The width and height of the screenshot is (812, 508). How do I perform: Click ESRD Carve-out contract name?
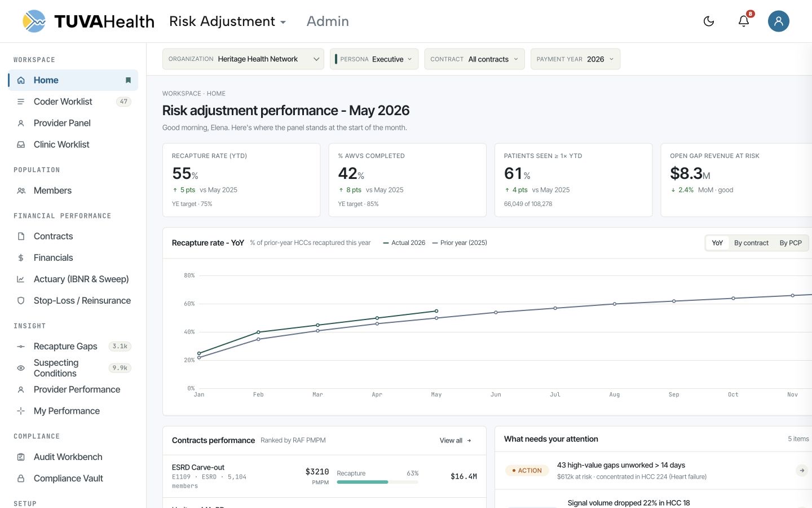[198, 467]
